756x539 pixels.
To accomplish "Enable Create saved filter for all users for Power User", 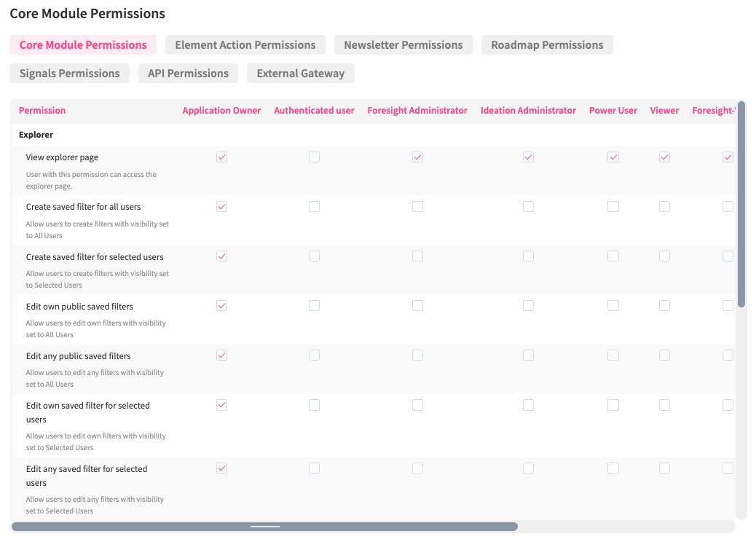I will point(613,207).
